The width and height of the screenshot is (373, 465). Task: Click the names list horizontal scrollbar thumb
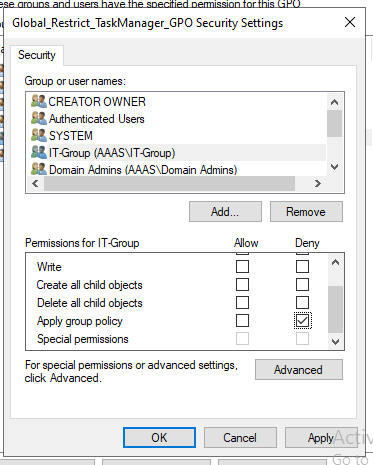point(169,183)
